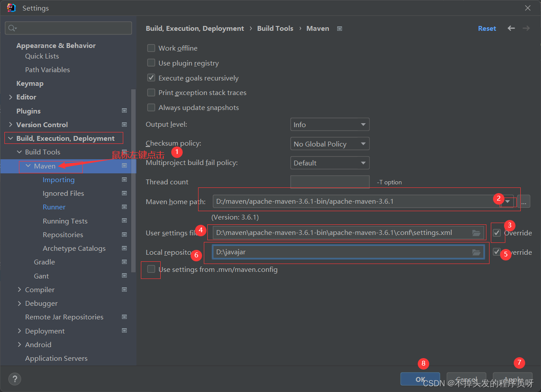Enable Work offline checkbox

(151, 48)
